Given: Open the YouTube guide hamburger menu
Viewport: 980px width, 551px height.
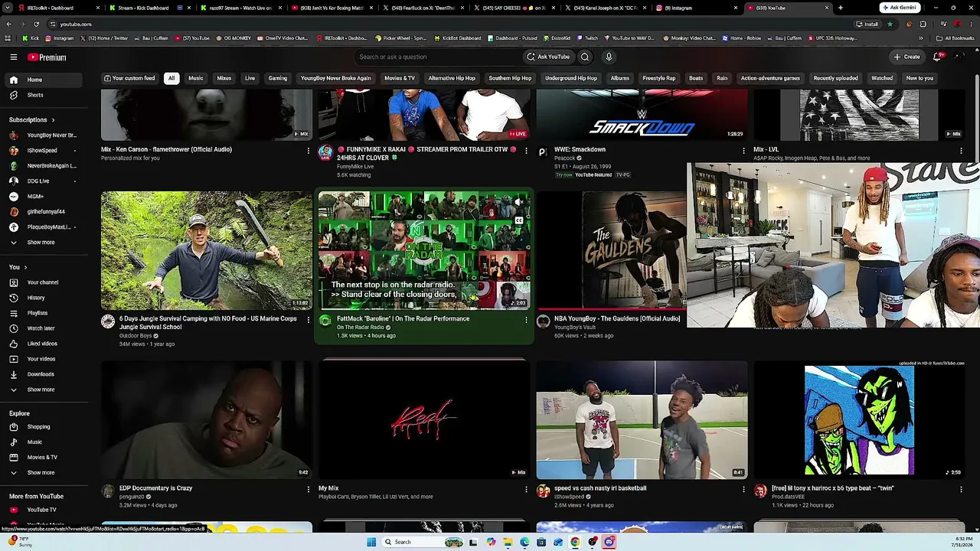Looking at the screenshot, I should (x=14, y=57).
